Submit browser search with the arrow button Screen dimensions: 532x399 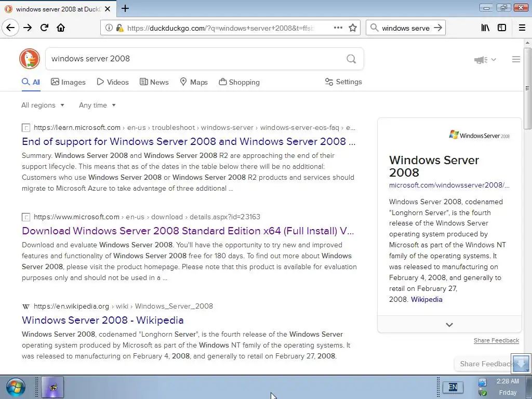pos(438,28)
